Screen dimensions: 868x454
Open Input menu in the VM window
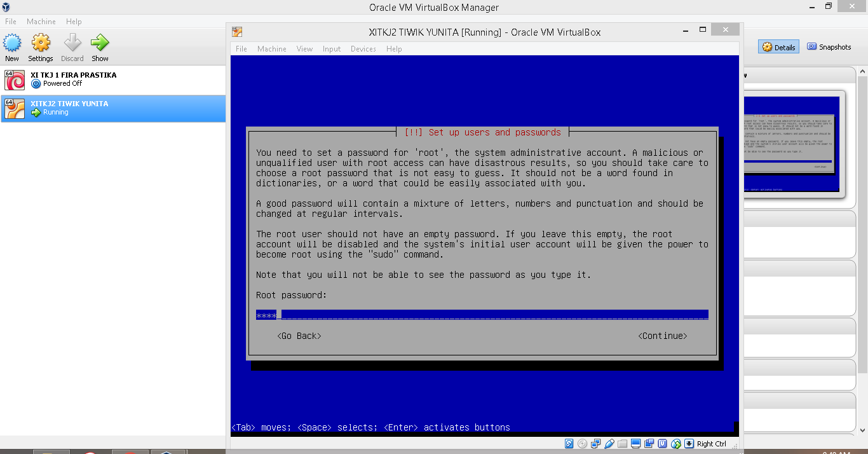coord(332,49)
